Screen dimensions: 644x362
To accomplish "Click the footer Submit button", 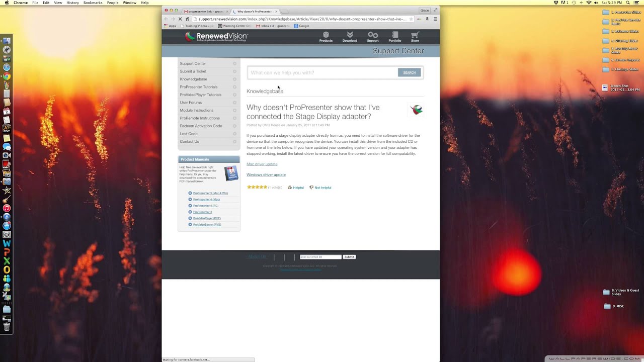I will coord(349,257).
